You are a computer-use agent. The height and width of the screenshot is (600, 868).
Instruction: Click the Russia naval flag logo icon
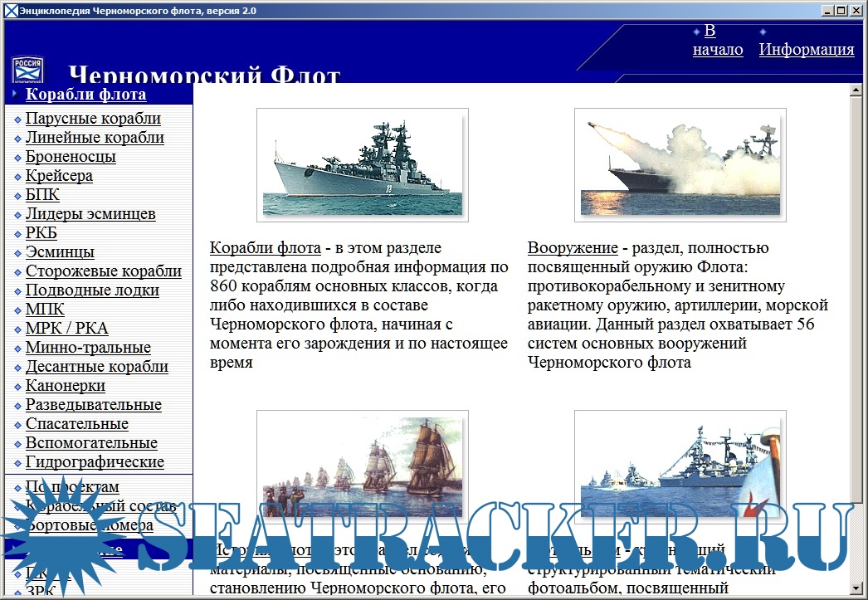click(28, 69)
